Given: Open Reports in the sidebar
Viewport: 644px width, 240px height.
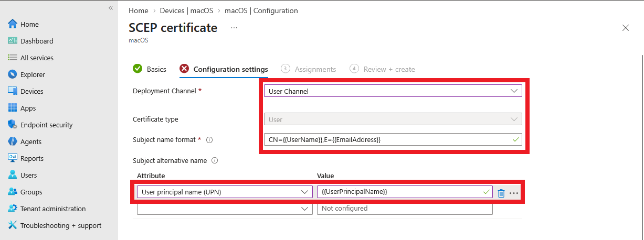Looking at the screenshot, I should pyautogui.click(x=32, y=158).
